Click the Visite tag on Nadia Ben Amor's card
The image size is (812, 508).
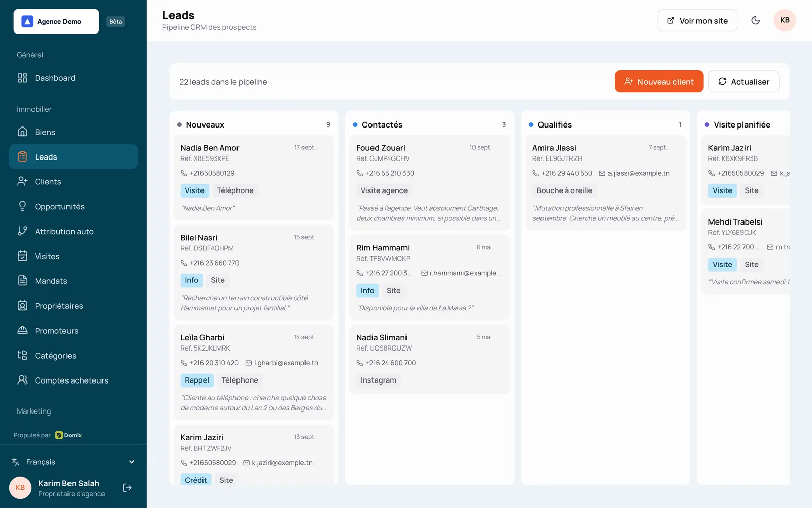(x=194, y=190)
